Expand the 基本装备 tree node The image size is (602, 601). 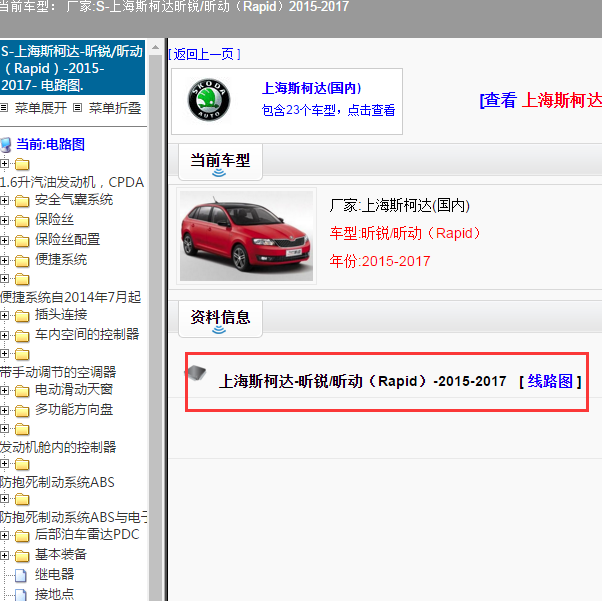(x=4, y=555)
